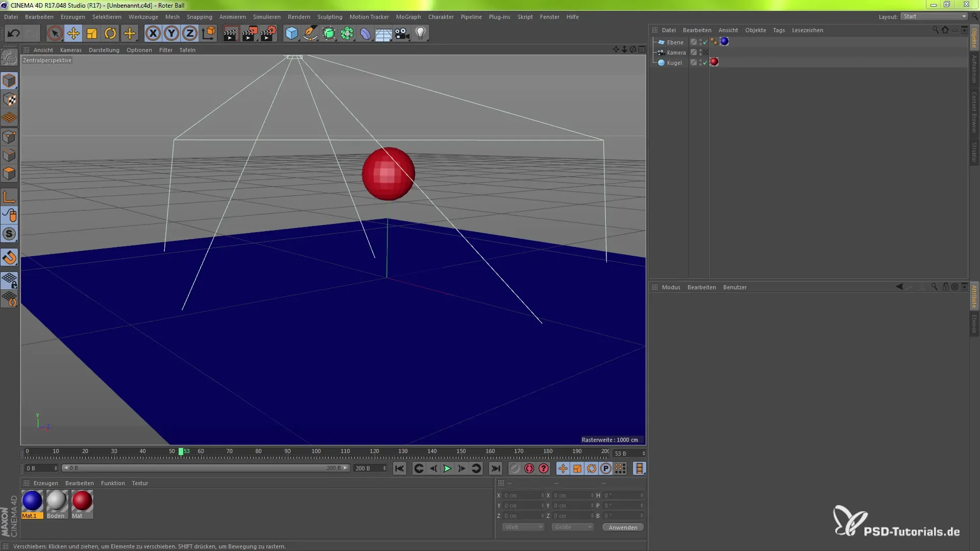Select Ebene object in Object Manager
This screenshot has width=980, height=551.
(x=675, y=42)
